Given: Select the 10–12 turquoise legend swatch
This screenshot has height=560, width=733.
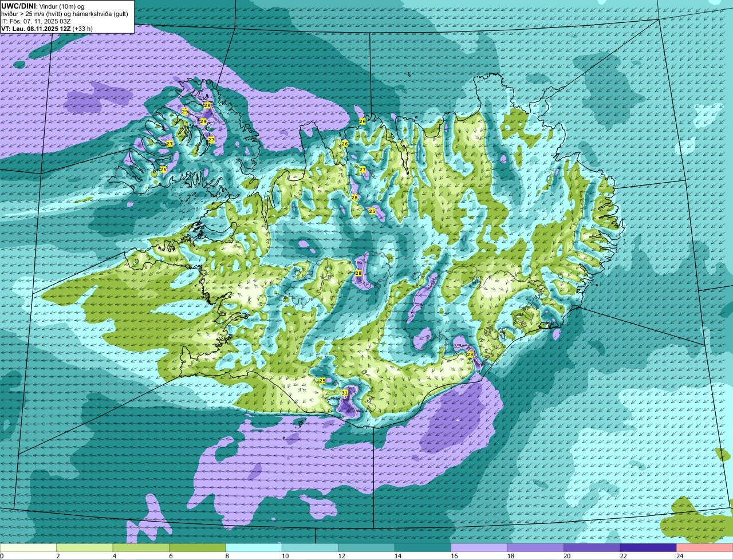Looking at the screenshot, I should point(310,548).
